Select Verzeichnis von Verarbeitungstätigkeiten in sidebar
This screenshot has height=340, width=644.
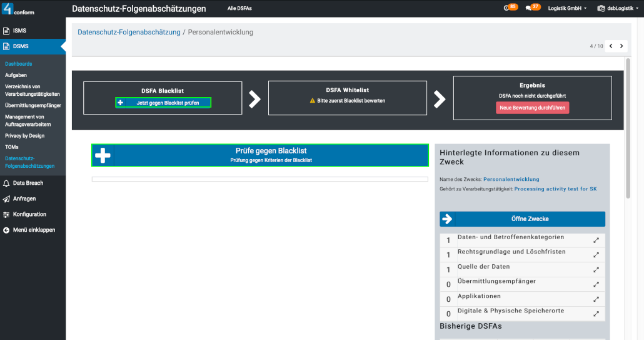coord(32,90)
